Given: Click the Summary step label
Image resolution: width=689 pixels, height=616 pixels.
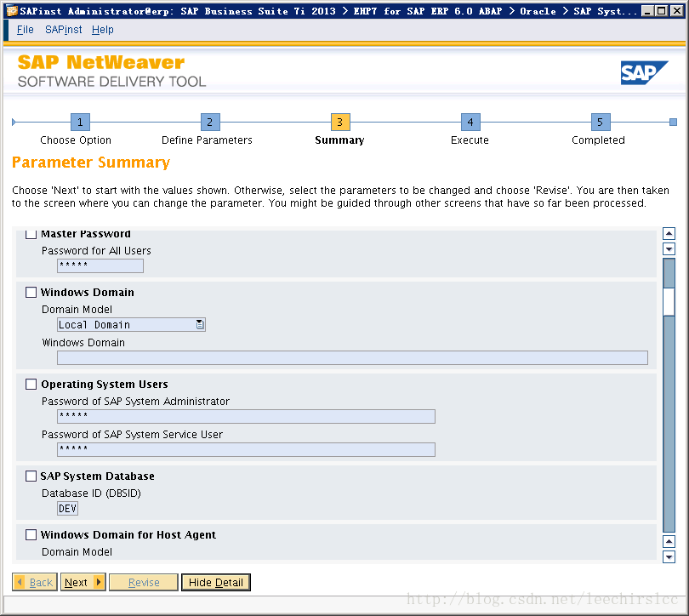Looking at the screenshot, I should point(339,140).
